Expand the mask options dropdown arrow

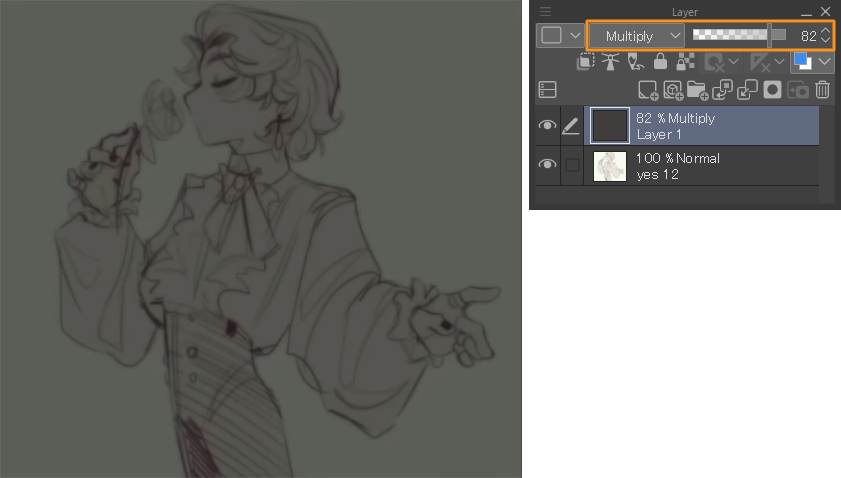tap(733, 62)
